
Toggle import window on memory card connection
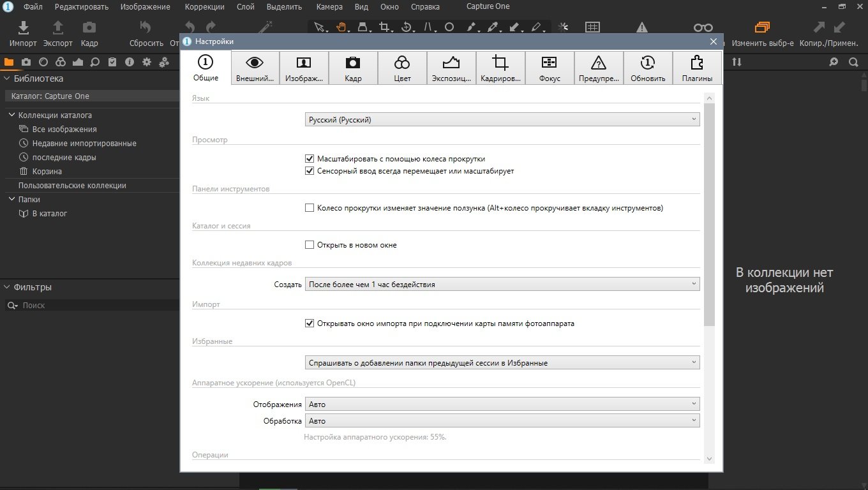(x=310, y=323)
